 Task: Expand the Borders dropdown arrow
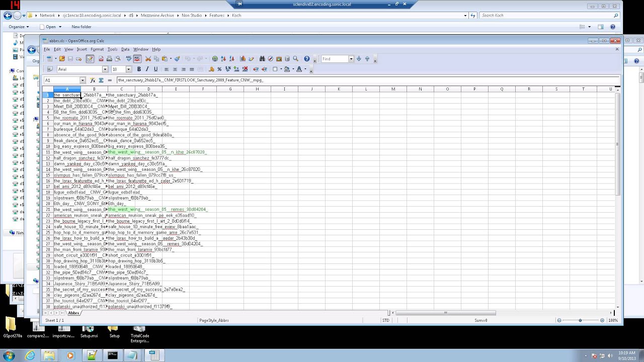click(x=281, y=69)
